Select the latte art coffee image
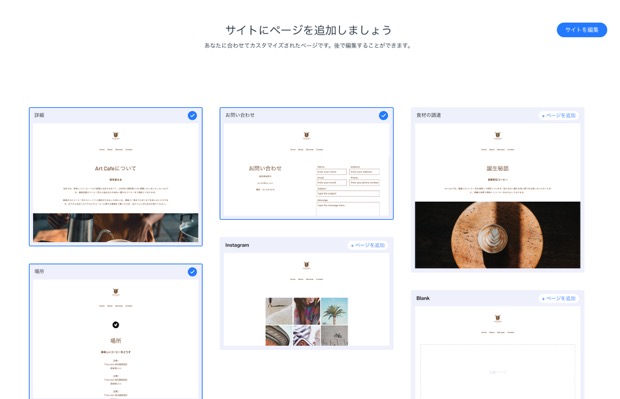 pos(497,235)
